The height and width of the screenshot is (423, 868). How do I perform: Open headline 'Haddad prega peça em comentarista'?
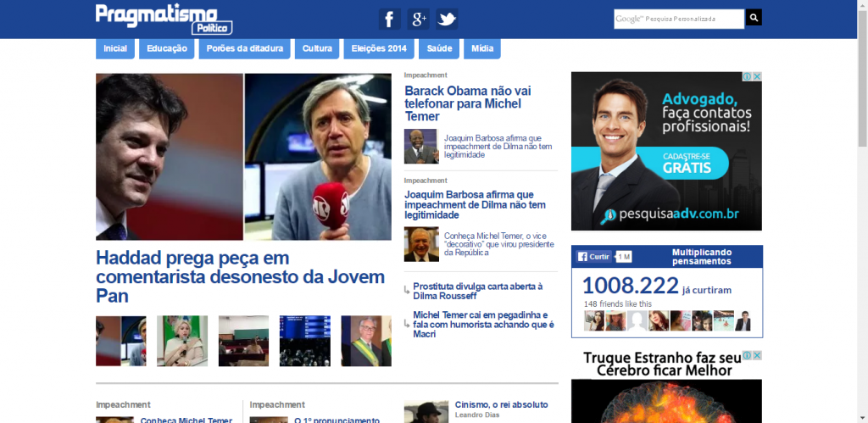point(240,277)
